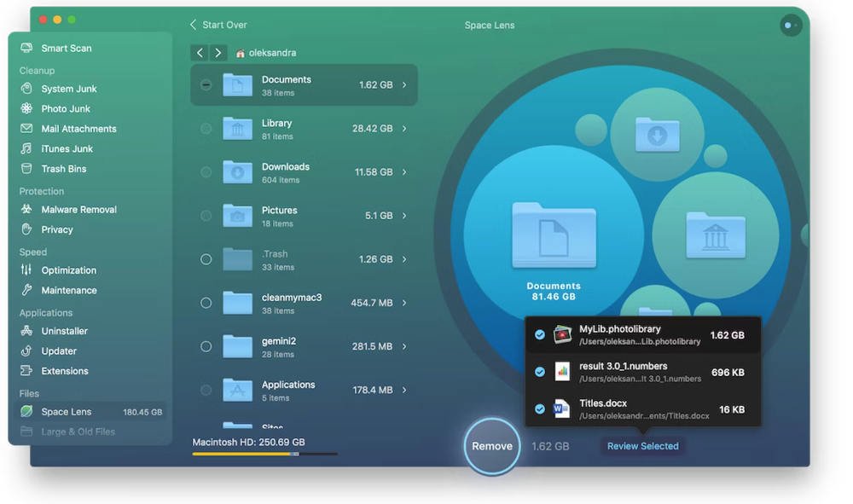Click the Updater refresh icon
The width and height of the screenshot is (853, 504).
coord(26,350)
